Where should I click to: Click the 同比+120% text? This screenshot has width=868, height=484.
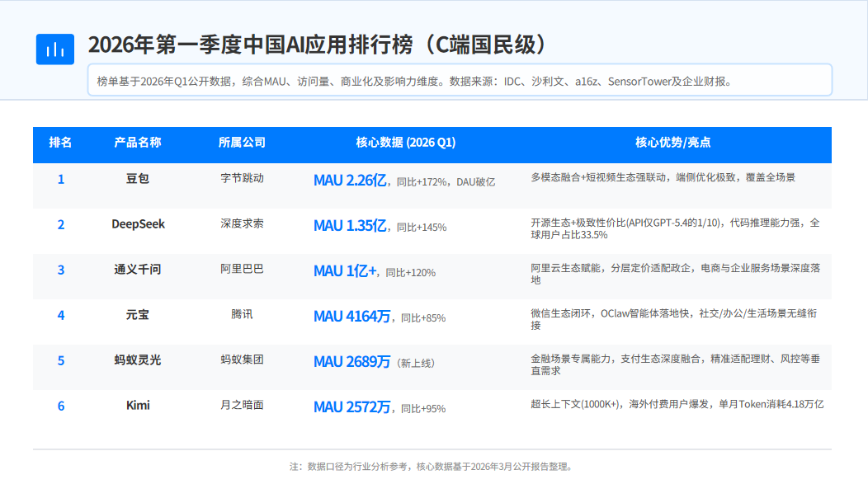(x=410, y=273)
